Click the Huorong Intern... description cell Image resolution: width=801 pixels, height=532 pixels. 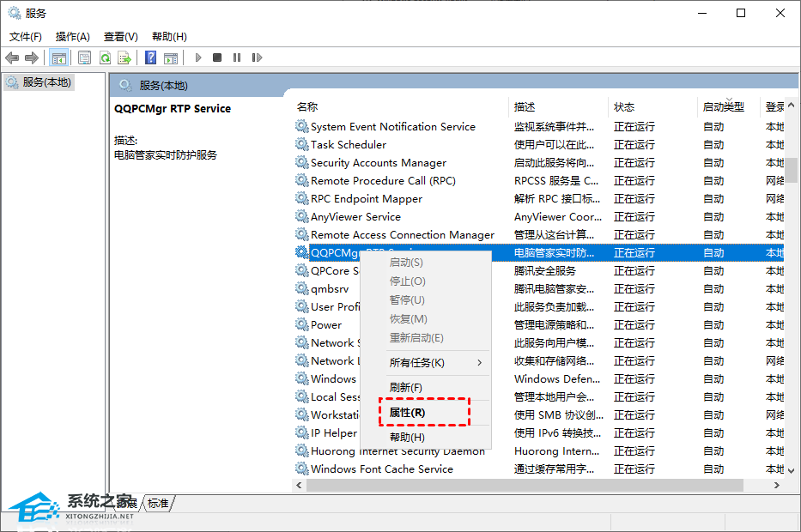click(x=556, y=450)
